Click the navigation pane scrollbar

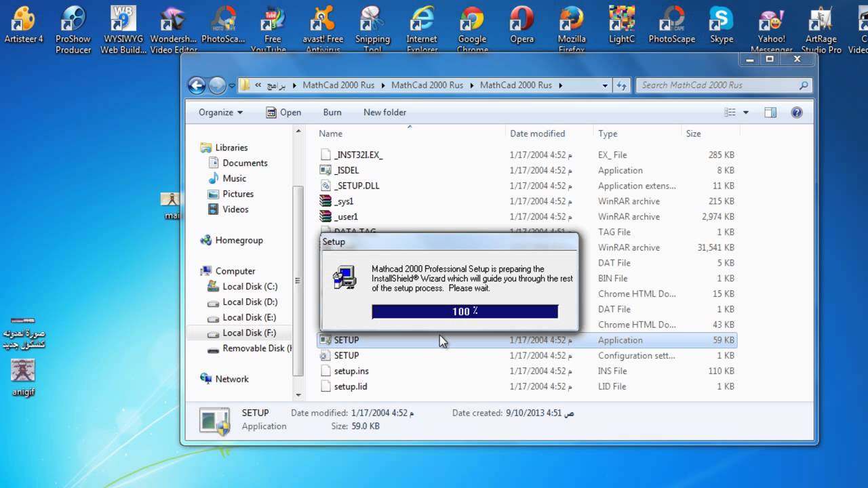click(x=298, y=281)
